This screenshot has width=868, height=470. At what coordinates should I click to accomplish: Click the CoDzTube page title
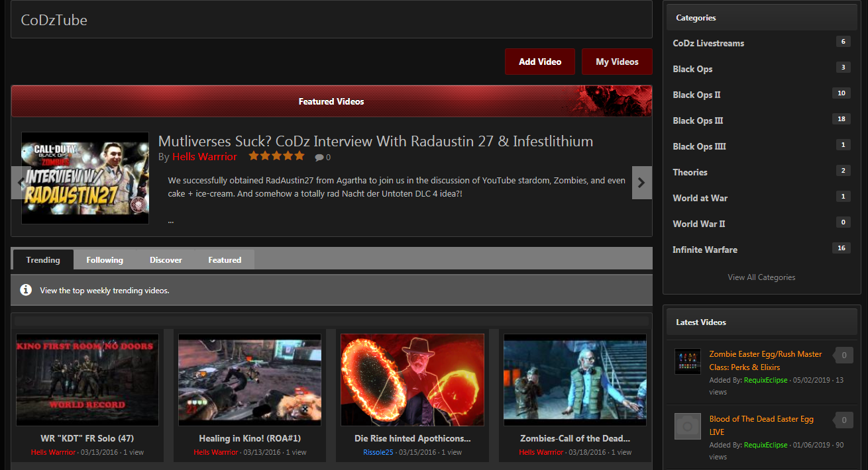[54, 20]
